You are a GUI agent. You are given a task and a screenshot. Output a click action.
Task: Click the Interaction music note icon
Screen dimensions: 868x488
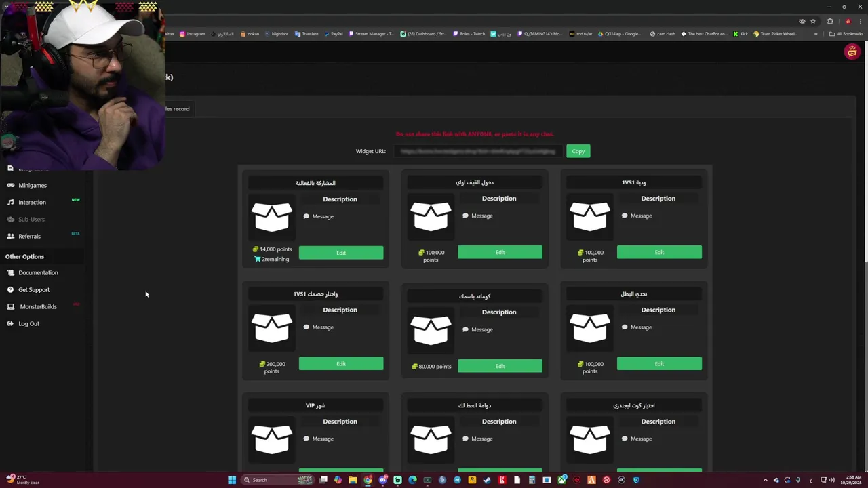tap(10, 202)
